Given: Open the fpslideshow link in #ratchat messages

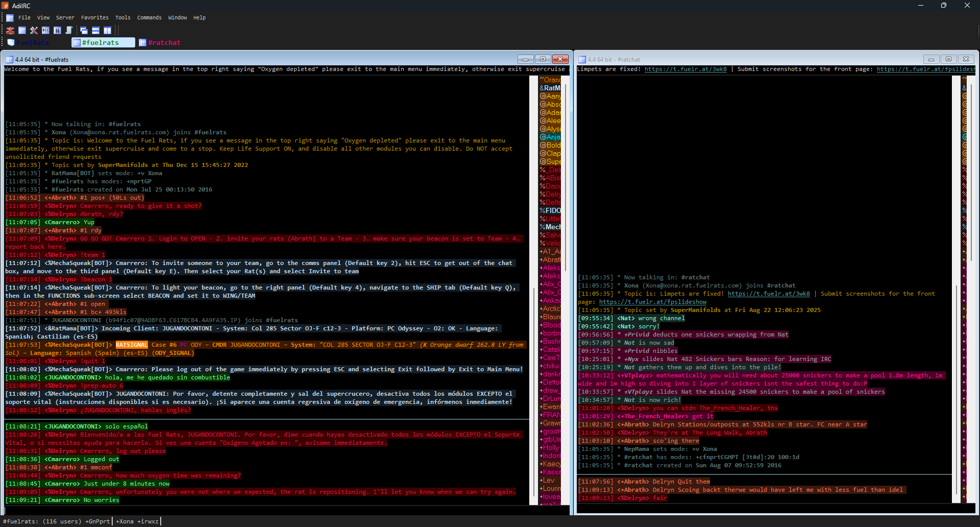Looking at the screenshot, I should pyautogui.click(x=652, y=302).
